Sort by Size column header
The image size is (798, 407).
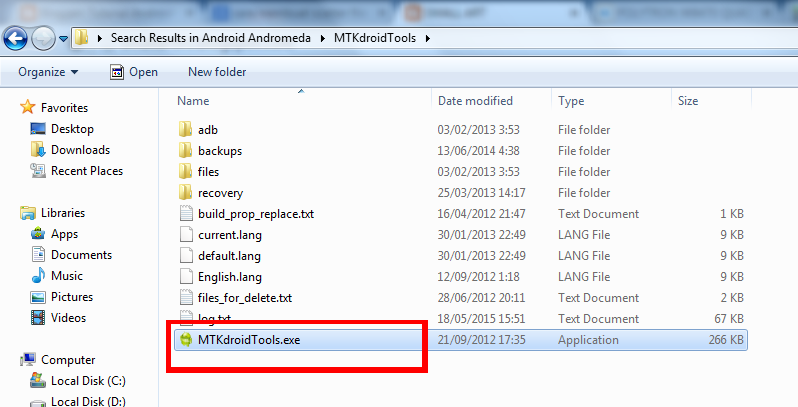click(x=688, y=101)
